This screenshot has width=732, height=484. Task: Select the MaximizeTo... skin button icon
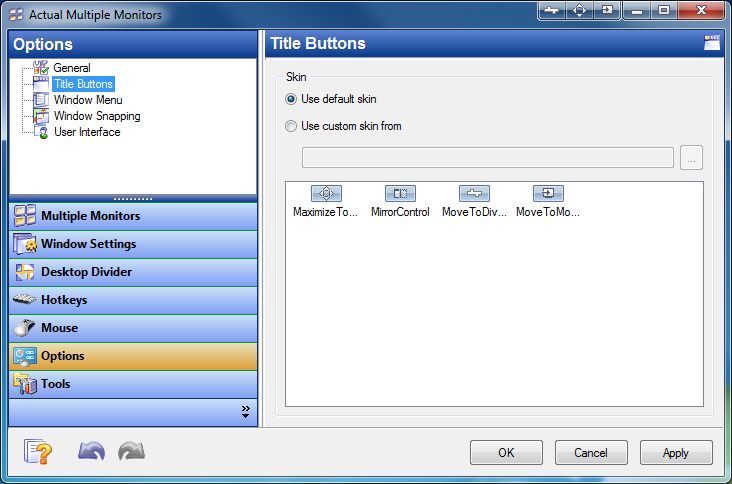pyautogui.click(x=326, y=193)
